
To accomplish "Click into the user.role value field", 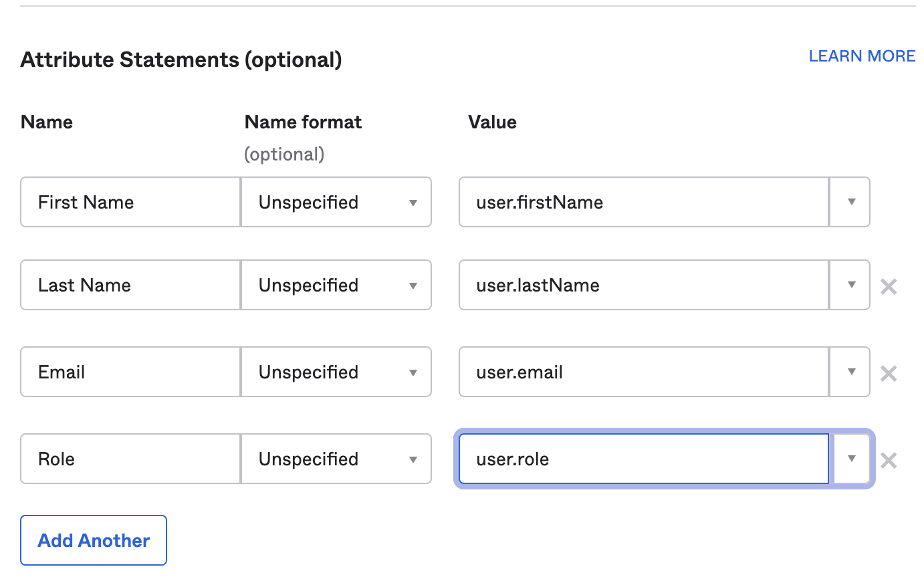I will [644, 459].
